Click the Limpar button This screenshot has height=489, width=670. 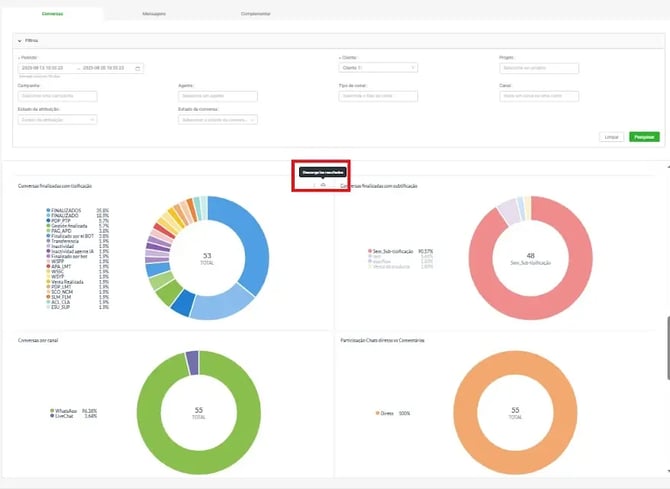click(x=611, y=137)
